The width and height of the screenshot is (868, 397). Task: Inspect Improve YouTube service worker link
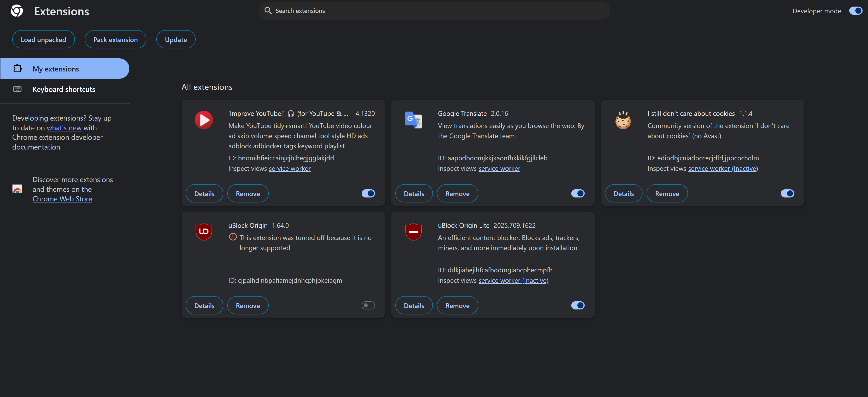pyautogui.click(x=289, y=169)
